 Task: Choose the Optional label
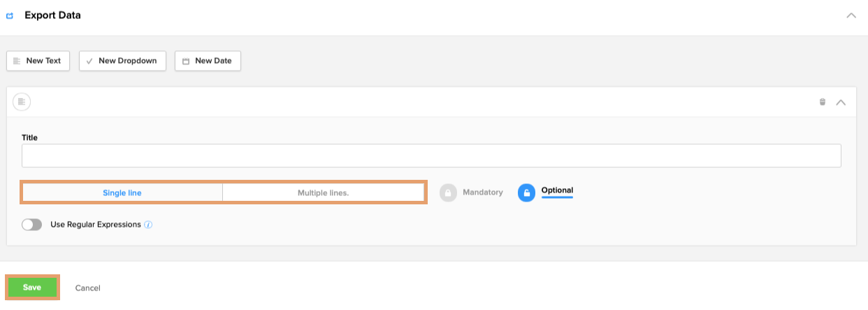[557, 190]
